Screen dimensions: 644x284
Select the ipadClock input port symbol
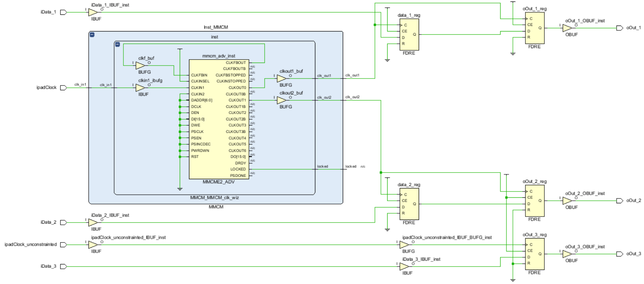(x=63, y=88)
